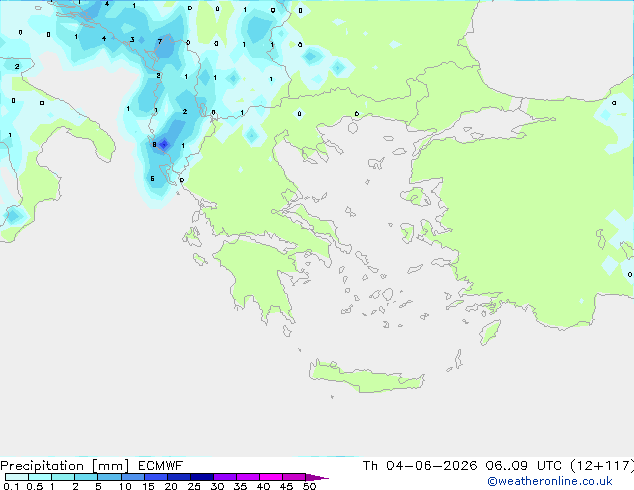Click the legend value '40'
634x490 pixels.
[263, 486]
